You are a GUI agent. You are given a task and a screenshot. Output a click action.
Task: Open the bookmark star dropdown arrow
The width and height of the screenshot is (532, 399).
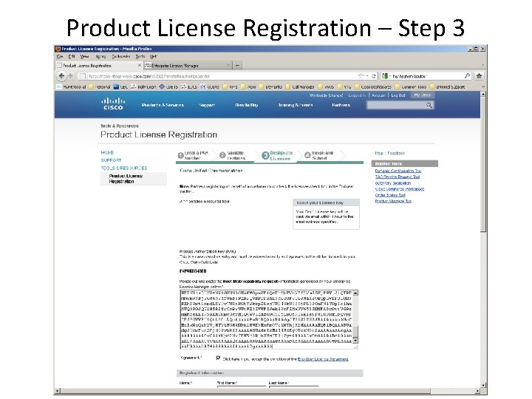coord(367,76)
